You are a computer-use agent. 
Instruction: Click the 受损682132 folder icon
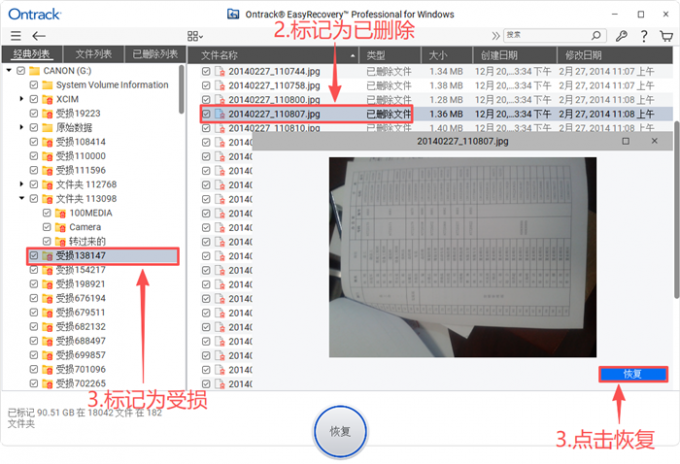(48, 327)
